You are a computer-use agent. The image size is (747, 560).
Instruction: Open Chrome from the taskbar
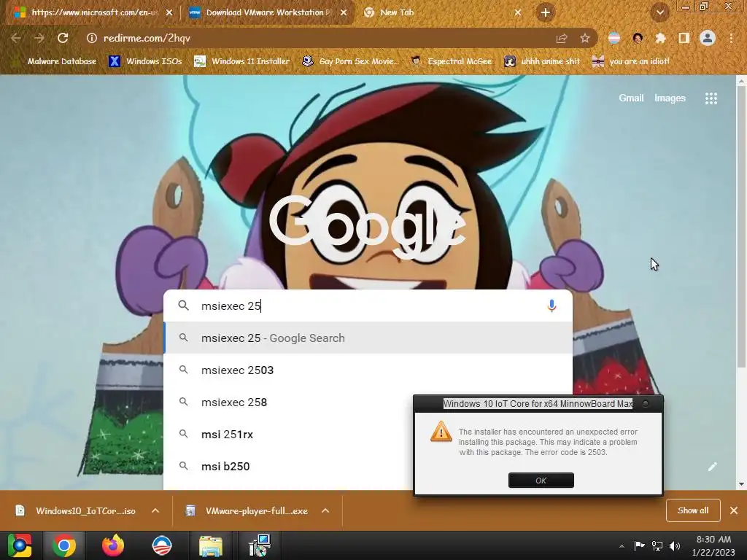[x=64, y=545]
